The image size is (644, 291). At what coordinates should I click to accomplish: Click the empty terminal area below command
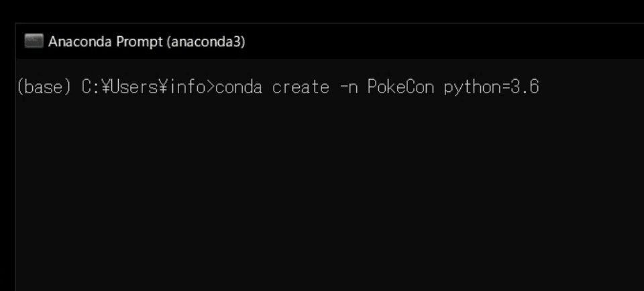pyautogui.click(x=329, y=193)
